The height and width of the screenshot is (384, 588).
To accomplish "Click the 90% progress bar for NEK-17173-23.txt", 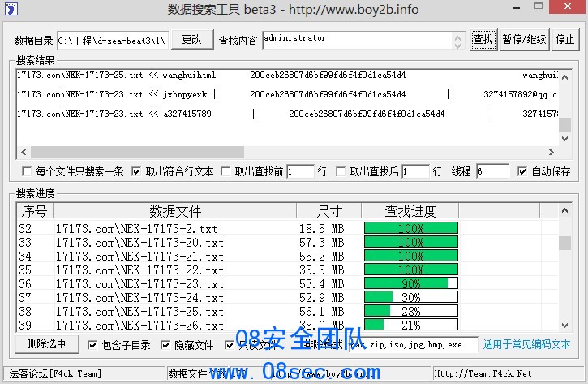I will click(411, 283).
